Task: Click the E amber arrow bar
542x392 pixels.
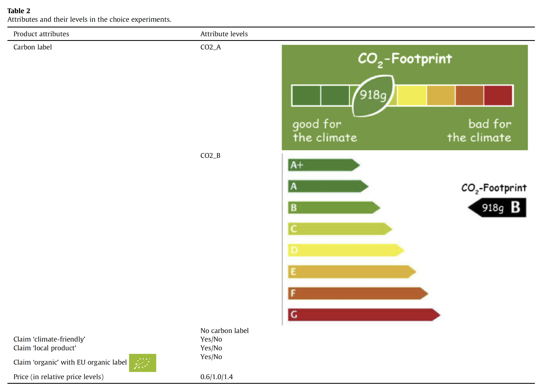Action: tap(351, 272)
